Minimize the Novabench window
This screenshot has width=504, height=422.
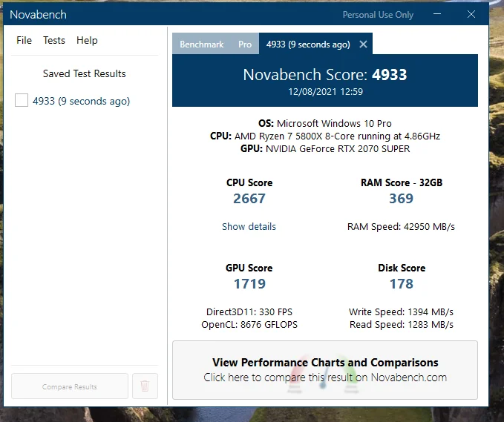[x=437, y=14]
